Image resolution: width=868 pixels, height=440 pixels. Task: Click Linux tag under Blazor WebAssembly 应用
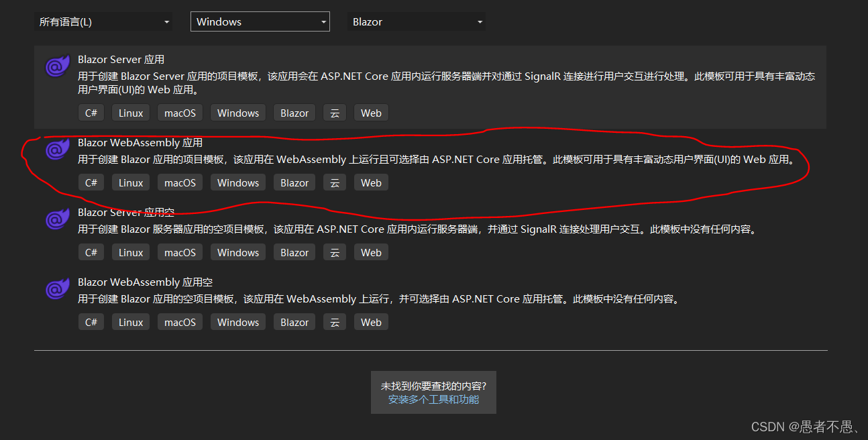tap(131, 182)
